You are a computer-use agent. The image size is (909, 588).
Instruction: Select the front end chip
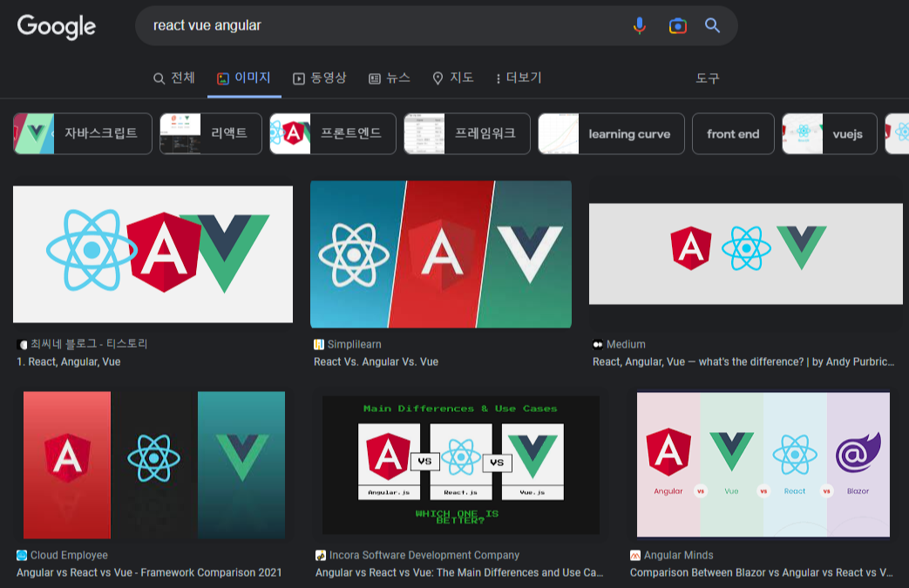pyautogui.click(x=733, y=134)
